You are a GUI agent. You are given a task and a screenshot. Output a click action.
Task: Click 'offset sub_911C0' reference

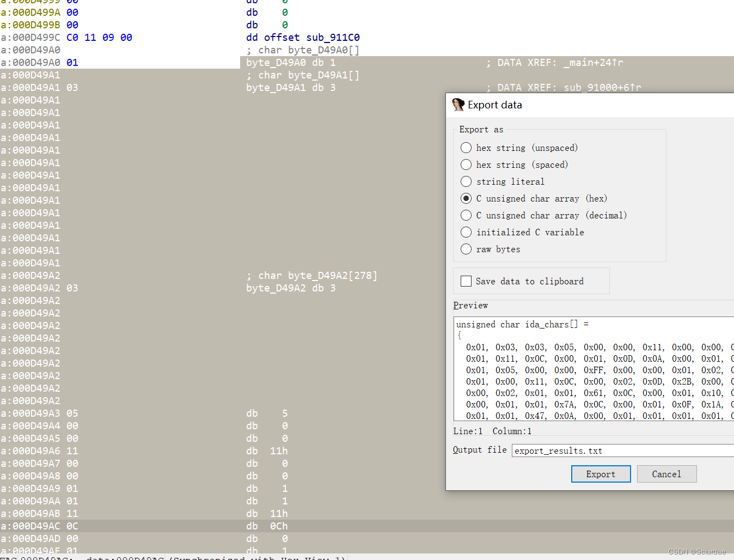point(312,38)
